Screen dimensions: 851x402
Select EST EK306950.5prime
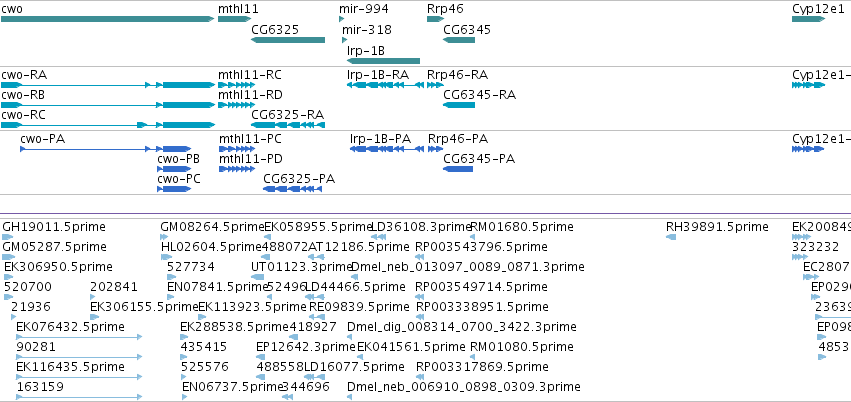pyautogui.click(x=58, y=267)
